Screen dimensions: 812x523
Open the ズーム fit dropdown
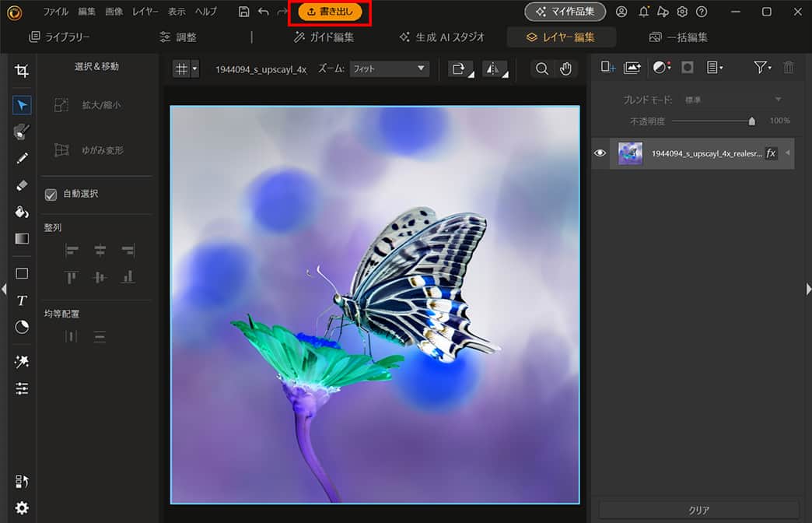(390, 68)
